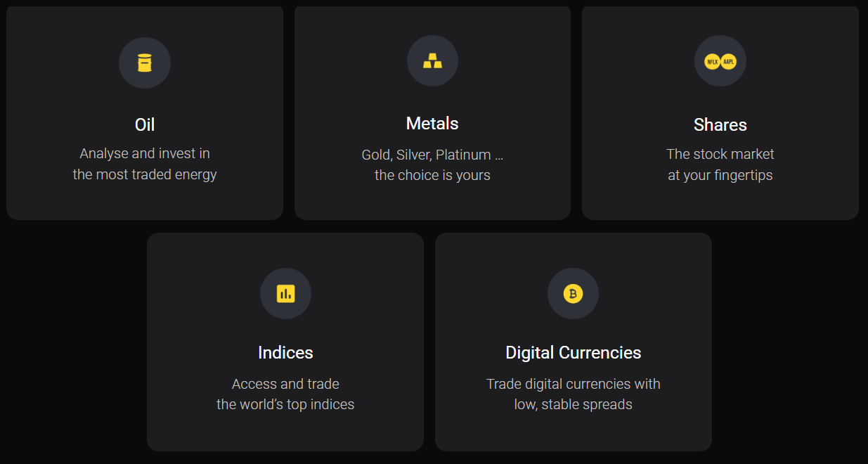Select "the most traded energy" line

click(145, 174)
